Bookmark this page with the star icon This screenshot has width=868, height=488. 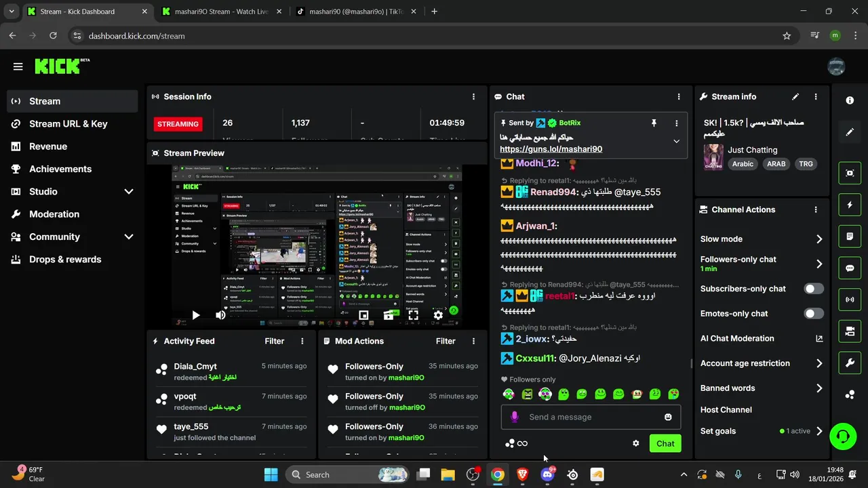coord(787,36)
